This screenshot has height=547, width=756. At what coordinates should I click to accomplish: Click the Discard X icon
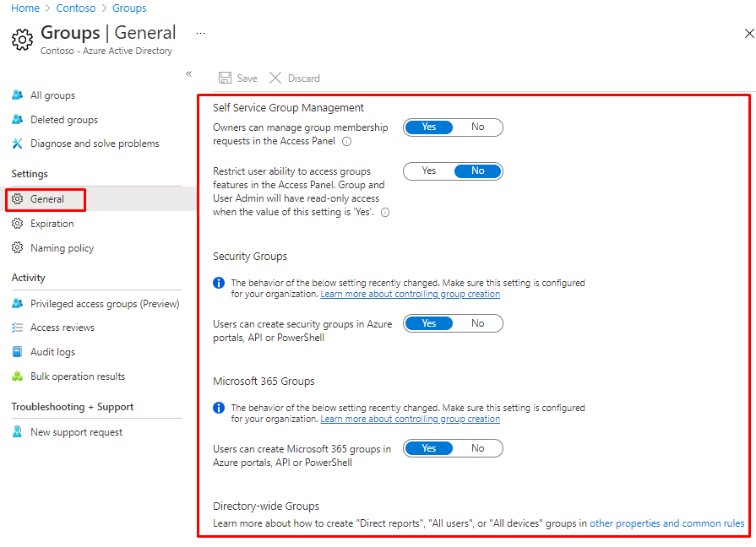(275, 79)
